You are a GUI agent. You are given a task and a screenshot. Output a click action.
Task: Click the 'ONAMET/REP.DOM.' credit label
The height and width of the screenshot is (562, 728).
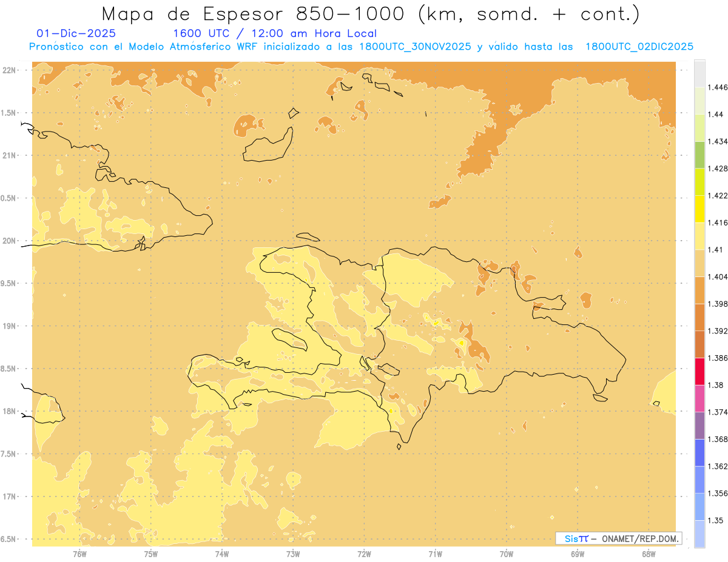pos(641,538)
